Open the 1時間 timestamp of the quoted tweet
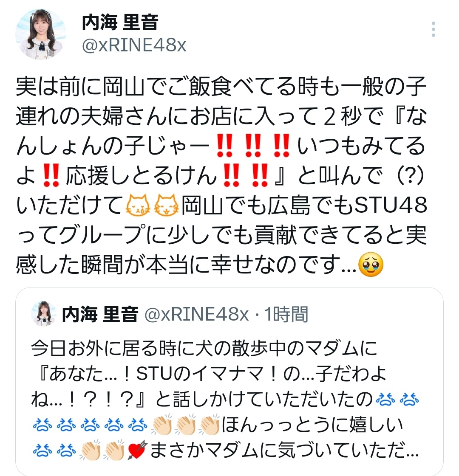Viewport: 459px width, 476px height. (286, 314)
